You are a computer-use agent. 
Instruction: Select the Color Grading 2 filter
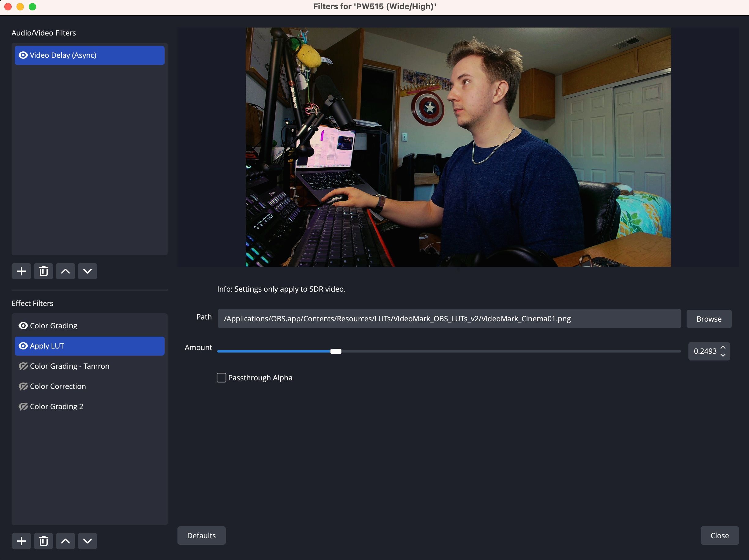tap(56, 406)
